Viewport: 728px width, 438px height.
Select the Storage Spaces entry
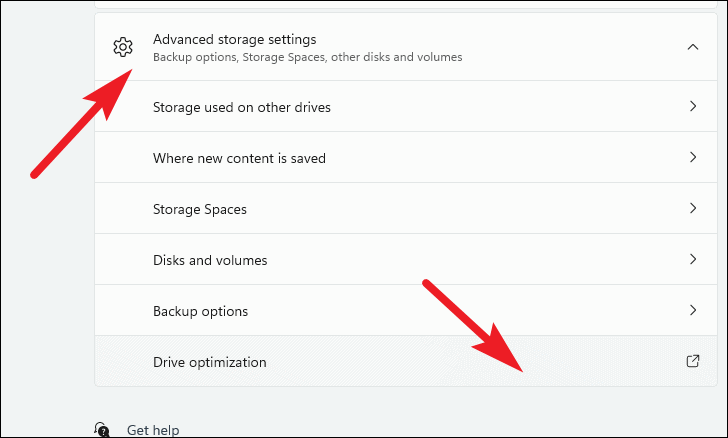tap(406, 208)
